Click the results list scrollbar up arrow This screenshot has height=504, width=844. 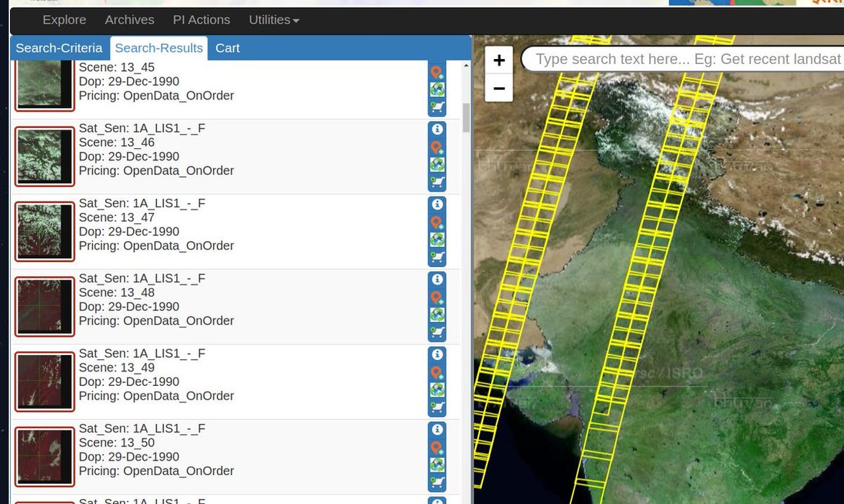click(466, 66)
